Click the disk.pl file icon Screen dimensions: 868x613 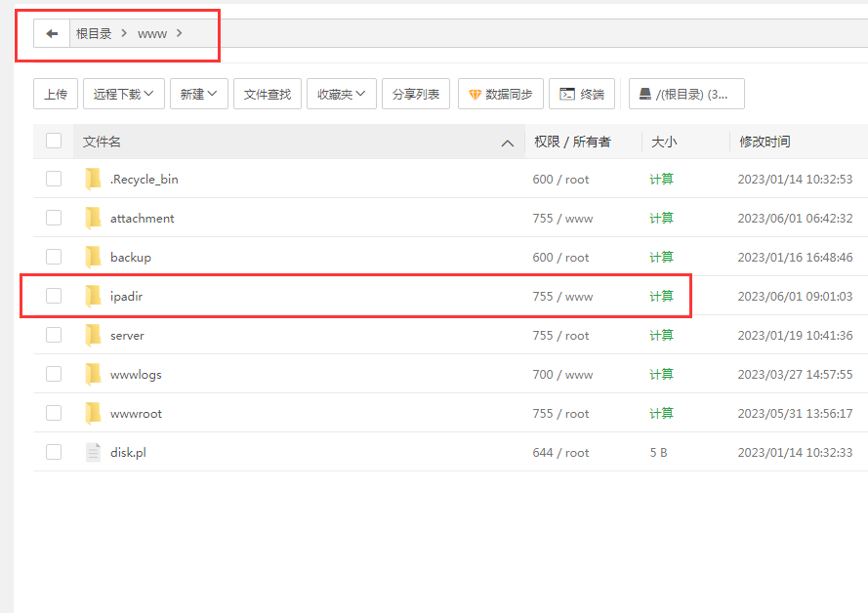(92, 452)
